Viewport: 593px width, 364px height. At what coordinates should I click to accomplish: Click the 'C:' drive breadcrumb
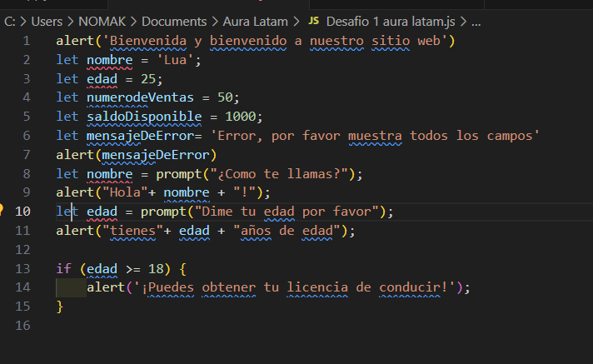point(10,22)
